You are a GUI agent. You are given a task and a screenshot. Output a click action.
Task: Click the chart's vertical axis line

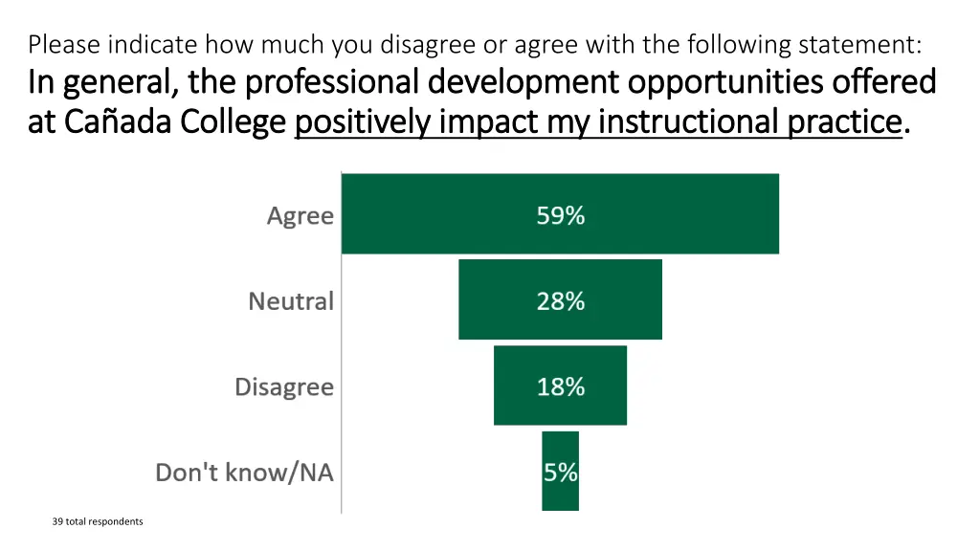(x=342, y=383)
